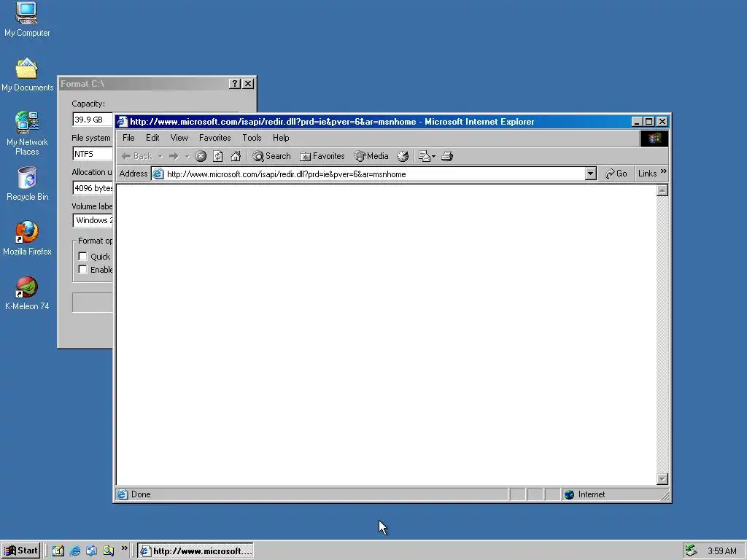Click the scrollbar down arrow in IE
Image resolution: width=747 pixels, height=560 pixels.
tap(662, 479)
